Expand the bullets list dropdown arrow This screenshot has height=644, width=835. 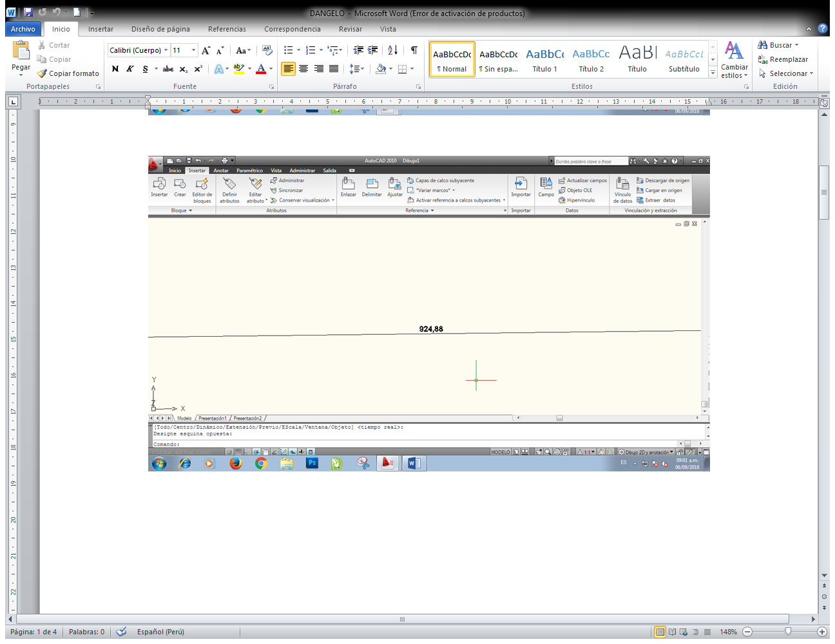(298, 50)
